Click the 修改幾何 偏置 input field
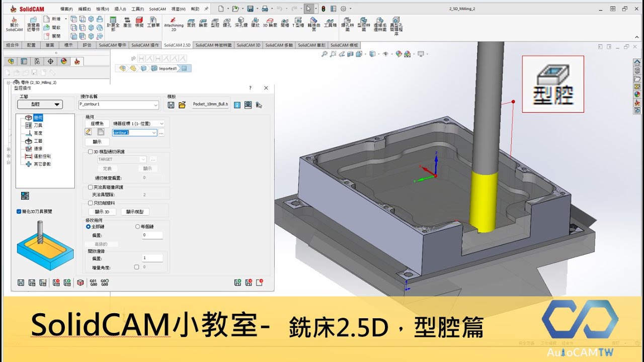 (152, 235)
